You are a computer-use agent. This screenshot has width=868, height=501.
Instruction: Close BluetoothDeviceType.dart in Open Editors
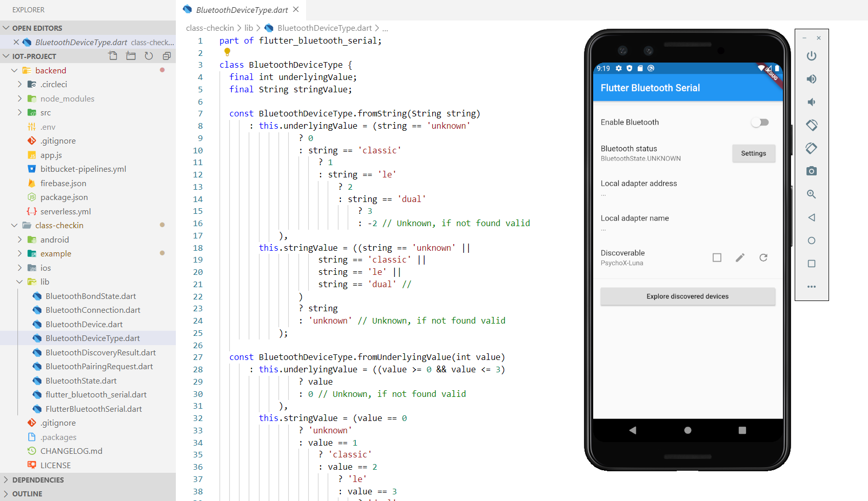16,42
